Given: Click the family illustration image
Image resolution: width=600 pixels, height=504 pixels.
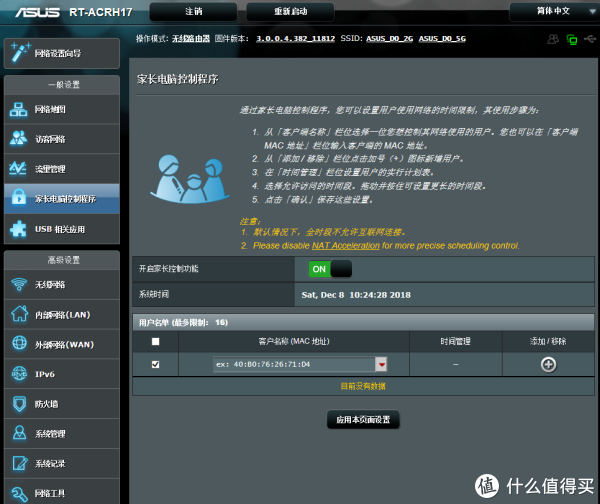Looking at the screenshot, I should pos(189,179).
